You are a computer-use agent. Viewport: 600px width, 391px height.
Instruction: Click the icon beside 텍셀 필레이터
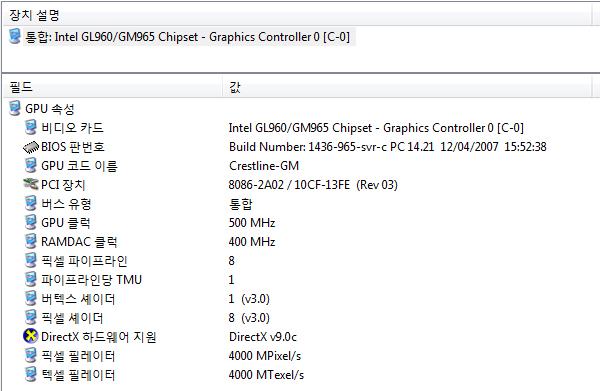pyautogui.click(x=31, y=375)
